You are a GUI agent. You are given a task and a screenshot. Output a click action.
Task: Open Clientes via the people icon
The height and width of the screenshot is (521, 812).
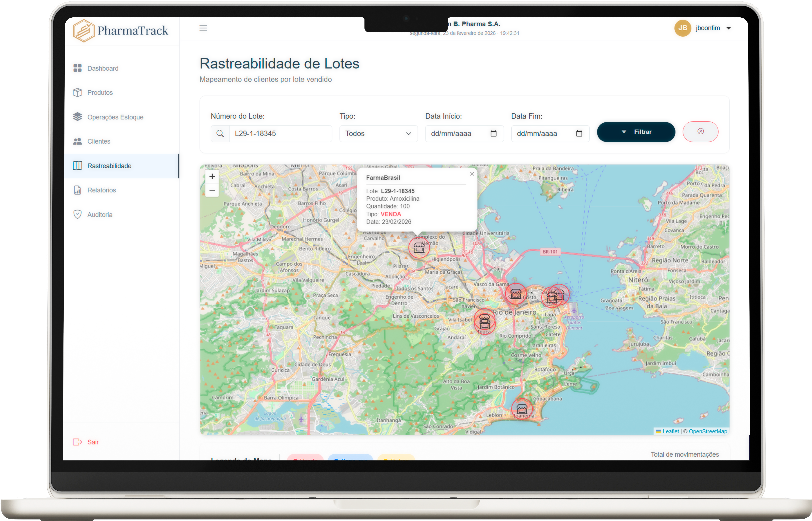77,141
